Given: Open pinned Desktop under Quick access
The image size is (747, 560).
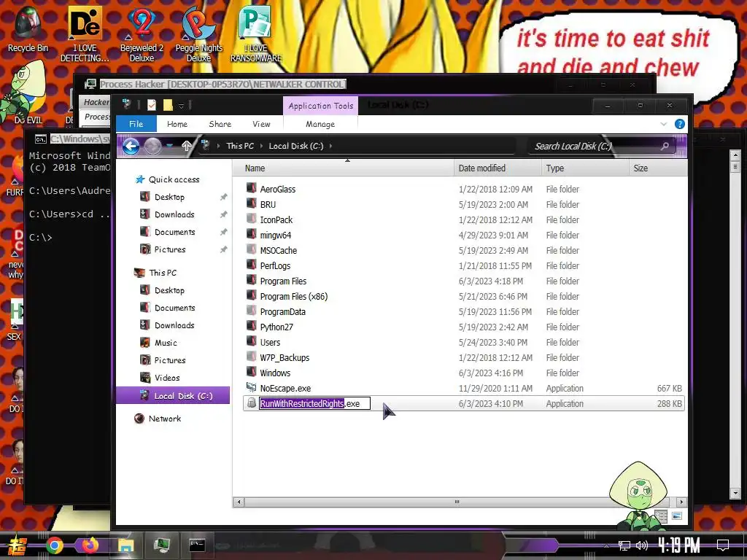Looking at the screenshot, I should pyautogui.click(x=169, y=197).
